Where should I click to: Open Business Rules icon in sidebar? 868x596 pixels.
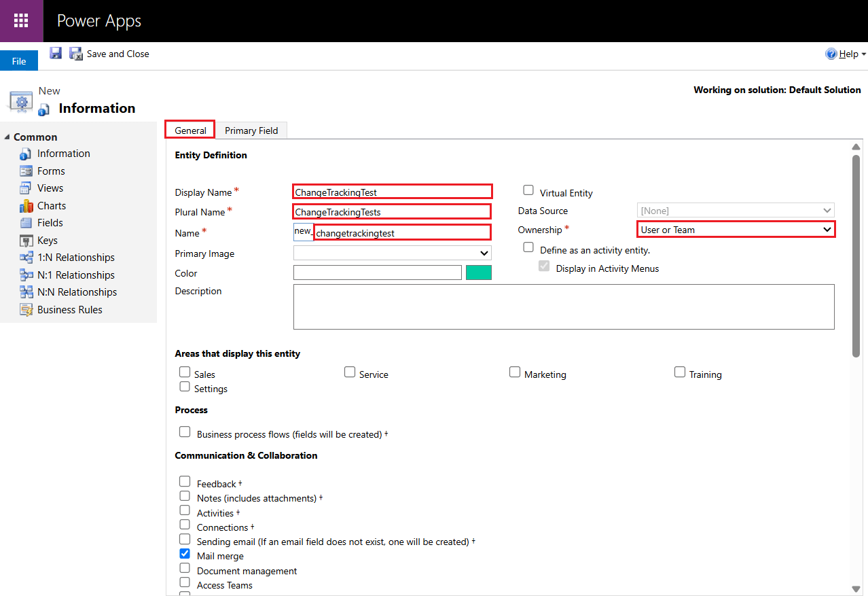[26, 310]
